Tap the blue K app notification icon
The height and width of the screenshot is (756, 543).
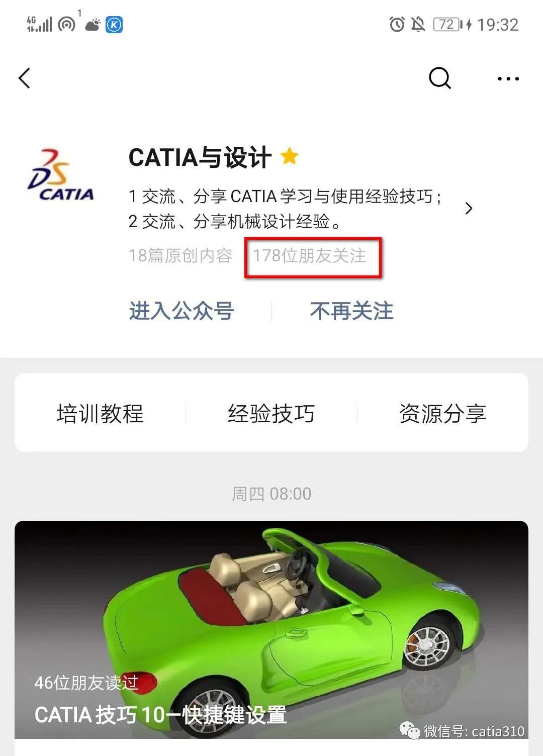114,25
